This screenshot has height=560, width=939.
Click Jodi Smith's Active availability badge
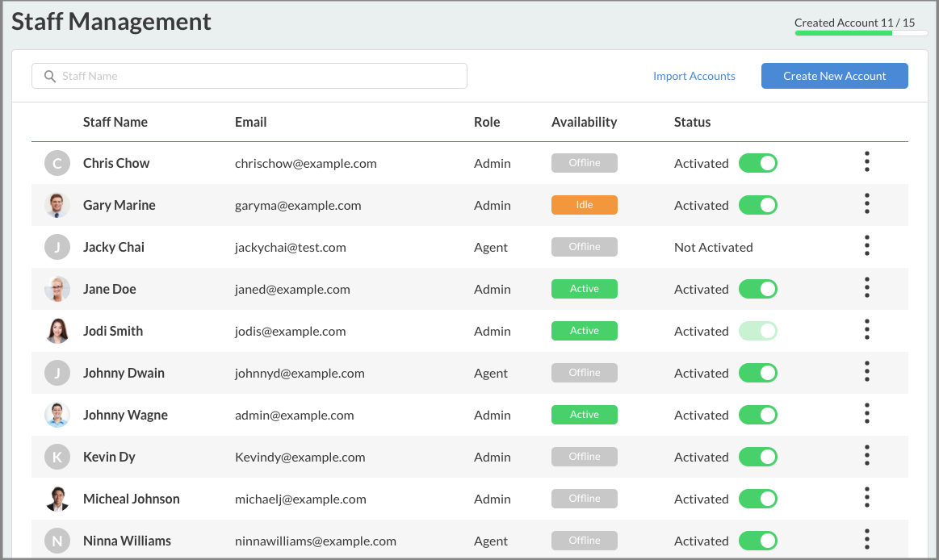[585, 330]
